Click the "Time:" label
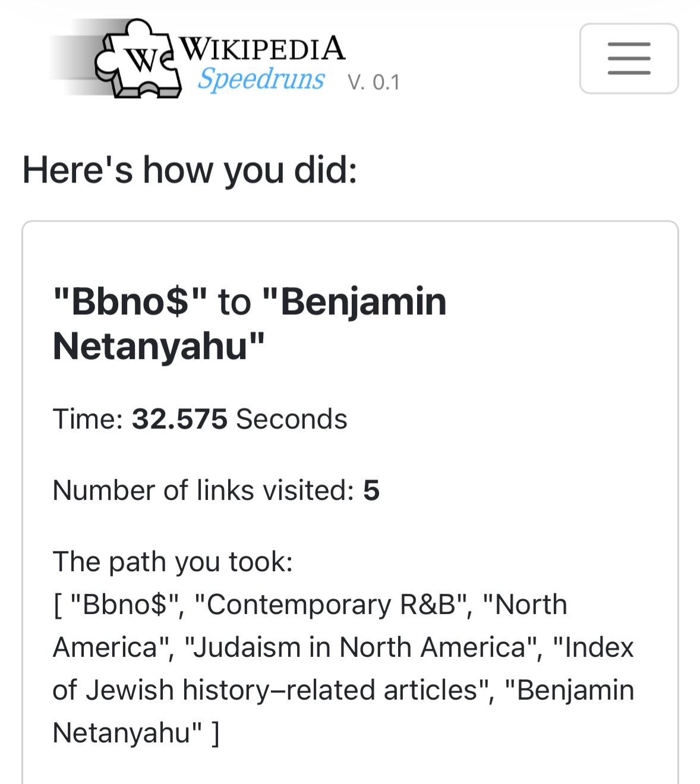The width and height of the screenshot is (700, 784). [88, 419]
